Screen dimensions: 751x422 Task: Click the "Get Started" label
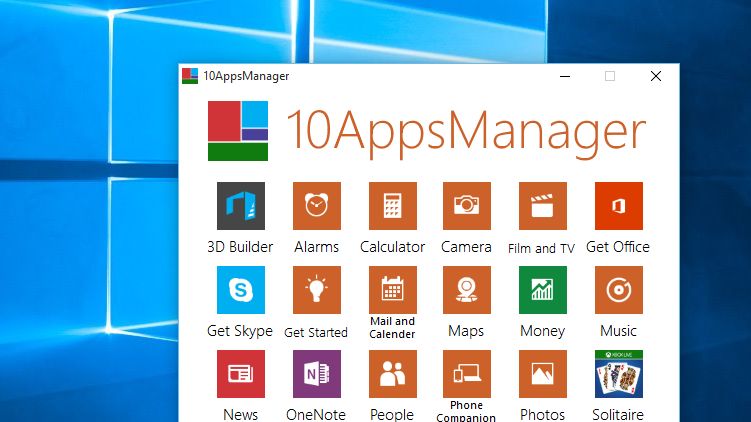pyautogui.click(x=316, y=332)
